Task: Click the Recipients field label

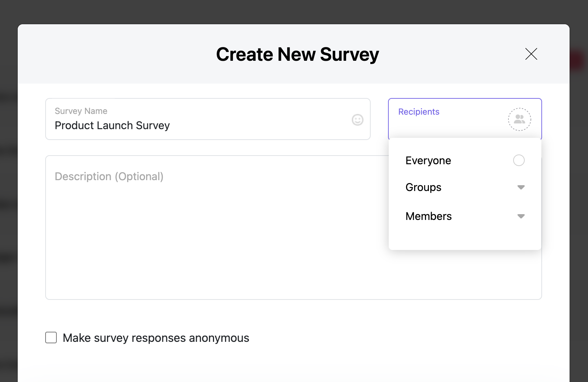Action: click(x=419, y=112)
